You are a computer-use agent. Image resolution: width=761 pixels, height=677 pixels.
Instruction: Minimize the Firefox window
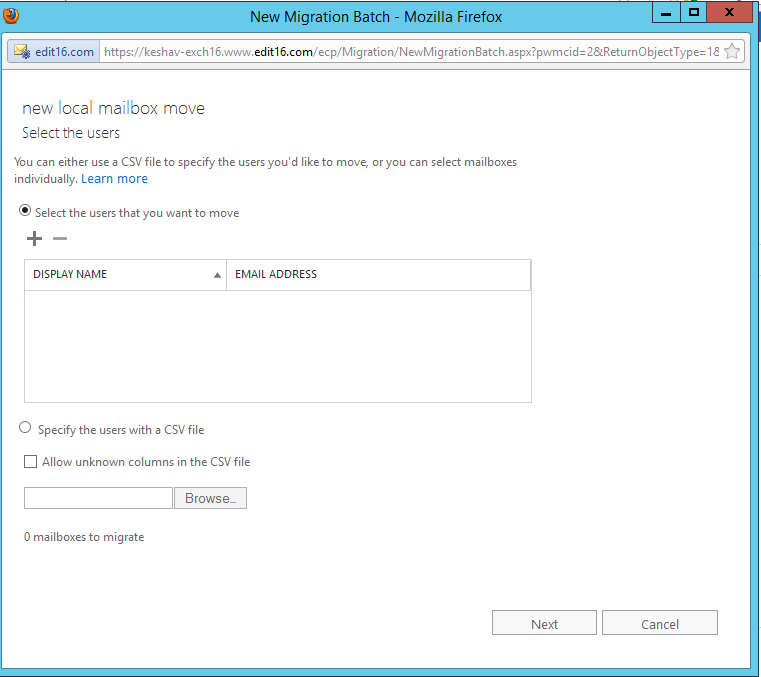point(666,13)
